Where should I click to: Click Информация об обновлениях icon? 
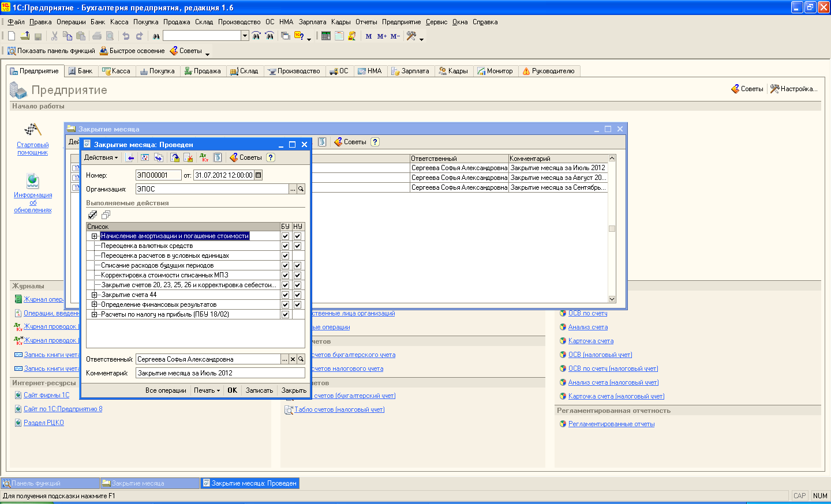pos(33,180)
